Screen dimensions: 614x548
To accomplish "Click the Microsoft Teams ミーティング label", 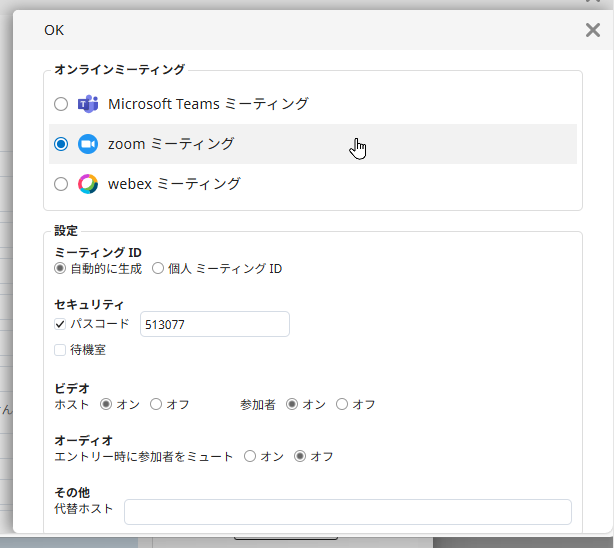I will (x=208, y=104).
